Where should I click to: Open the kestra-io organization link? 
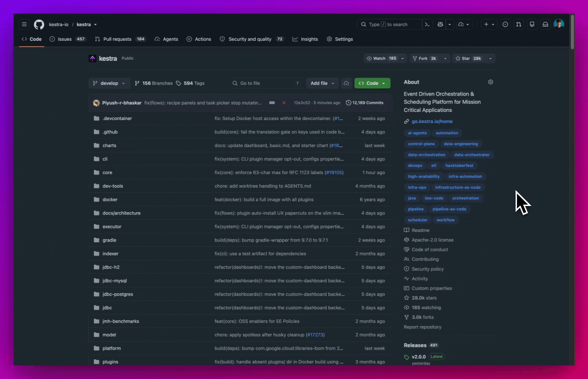59,25
